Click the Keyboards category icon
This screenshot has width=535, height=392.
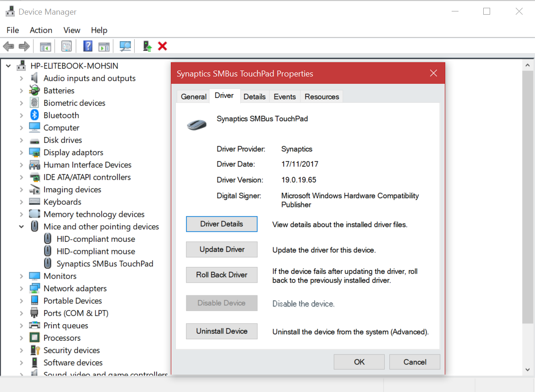point(34,201)
